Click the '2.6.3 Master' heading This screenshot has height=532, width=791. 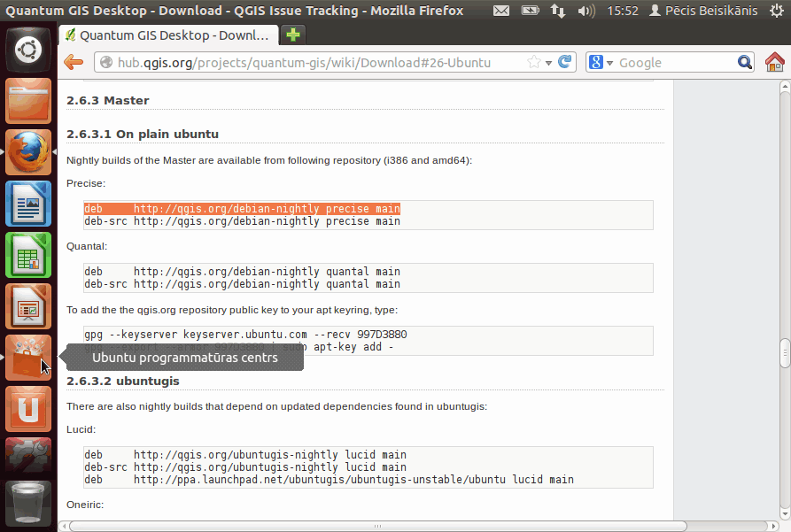click(x=108, y=100)
